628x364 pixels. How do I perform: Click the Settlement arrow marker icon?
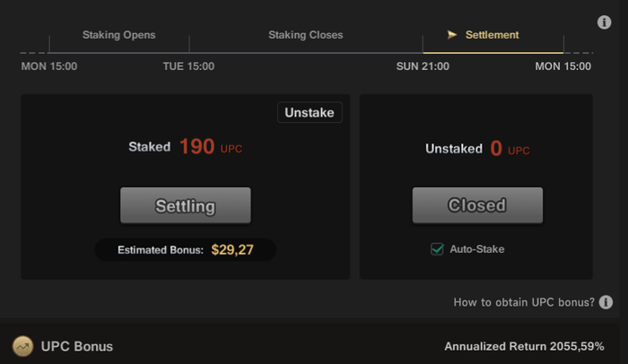click(x=452, y=35)
